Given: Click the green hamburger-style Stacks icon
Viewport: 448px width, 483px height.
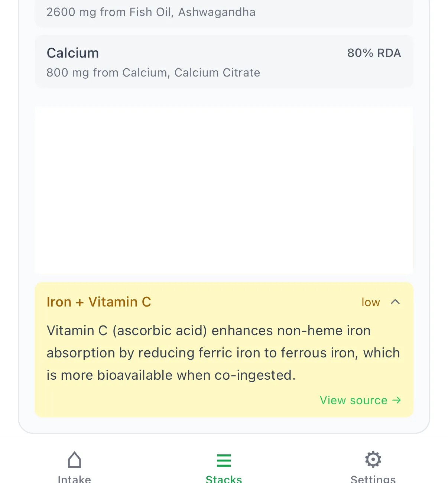Looking at the screenshot, I should click(224, 460).
